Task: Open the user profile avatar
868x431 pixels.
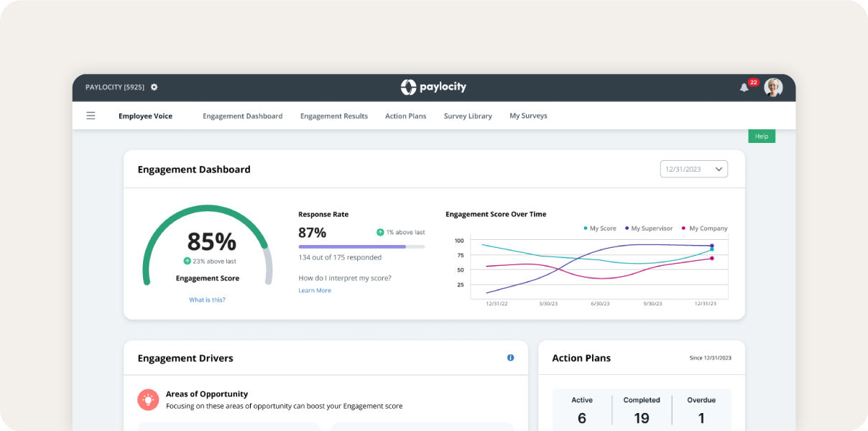Action: pos(772,87)
